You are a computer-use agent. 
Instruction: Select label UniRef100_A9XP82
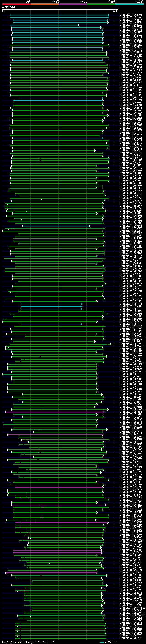[131, 304]
